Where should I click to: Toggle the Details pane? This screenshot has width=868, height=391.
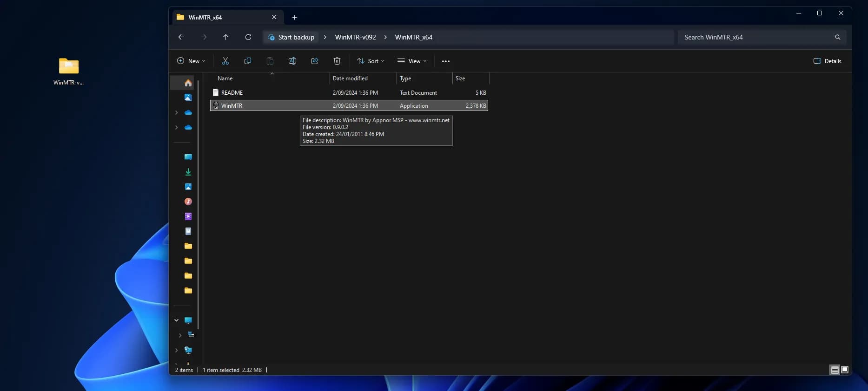(x=828, y=61)
